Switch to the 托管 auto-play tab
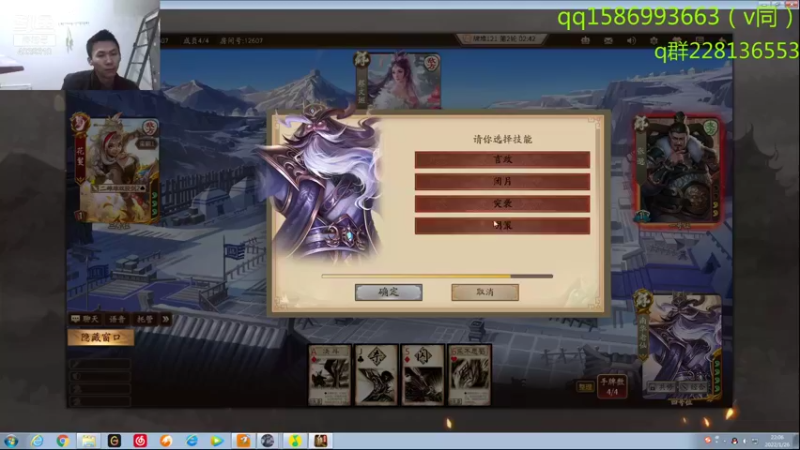This screenshot has width=800, height=450. tap(145, 319)
